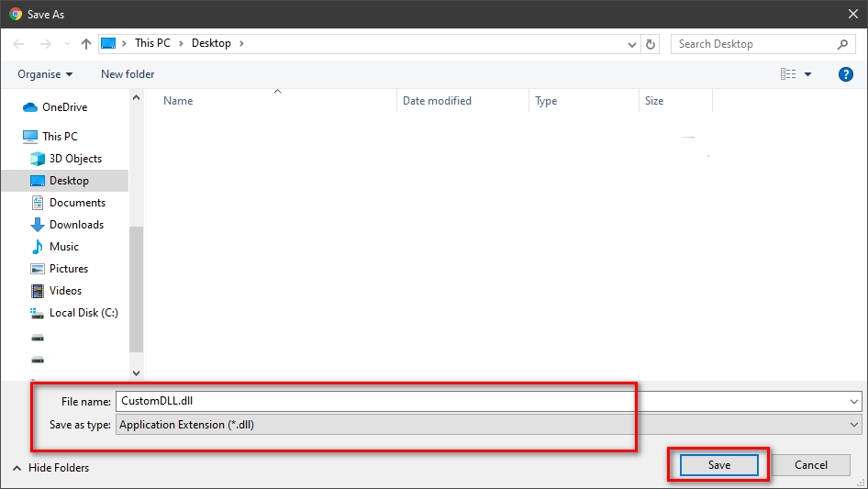Collapse folders with Hide Folders
Viewport: 868px width, 489px height.
(x=50, y=468)
